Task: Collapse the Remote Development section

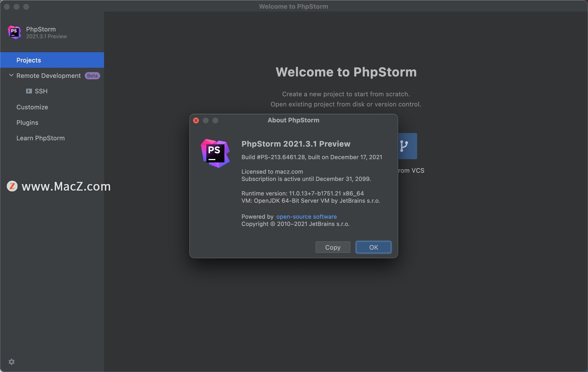Action: click(x=11, y=75)
